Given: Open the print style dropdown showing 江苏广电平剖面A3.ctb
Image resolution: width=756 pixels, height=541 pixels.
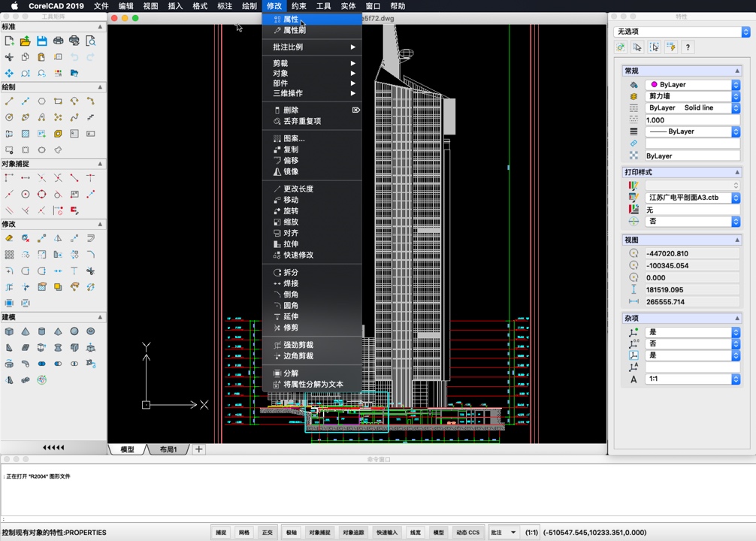Looking at the screenshot, I should [736, 198].
